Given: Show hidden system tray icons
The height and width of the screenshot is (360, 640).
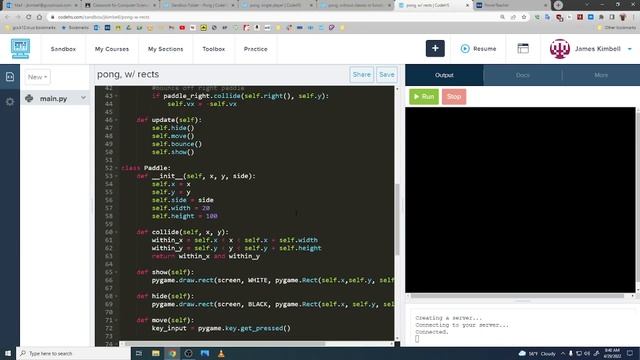Looking at the screenshot, I should click(x=563, y=353).
